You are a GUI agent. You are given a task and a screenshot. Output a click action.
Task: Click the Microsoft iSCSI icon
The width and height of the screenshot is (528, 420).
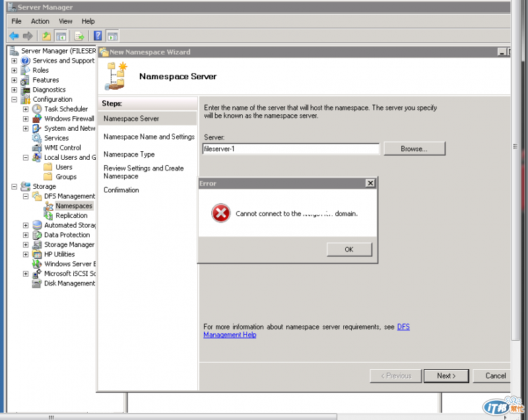point(37,274)
